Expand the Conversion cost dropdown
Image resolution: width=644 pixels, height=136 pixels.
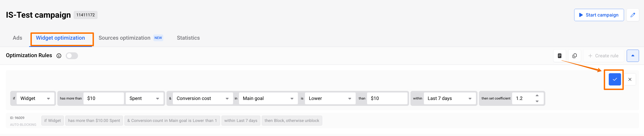click(202, 98)
